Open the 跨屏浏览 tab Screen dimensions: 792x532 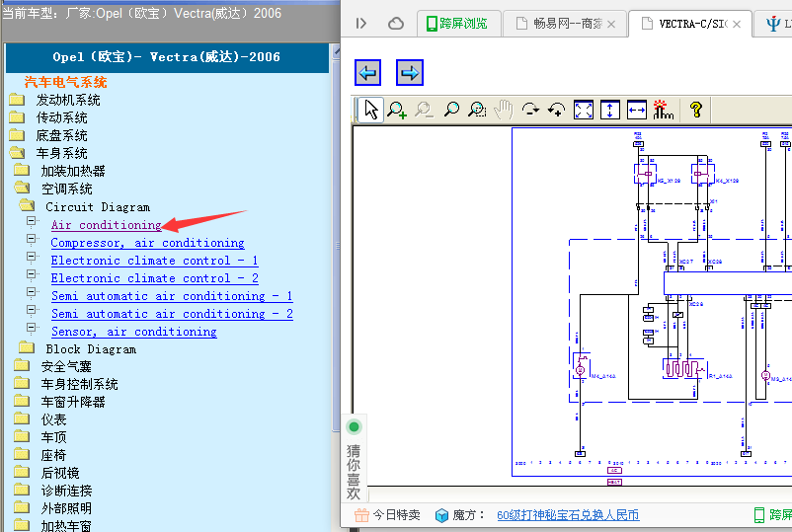point(458,24)
